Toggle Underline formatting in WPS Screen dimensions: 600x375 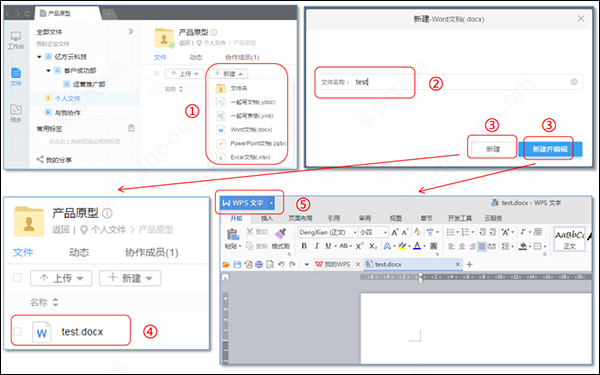(328, 246)
